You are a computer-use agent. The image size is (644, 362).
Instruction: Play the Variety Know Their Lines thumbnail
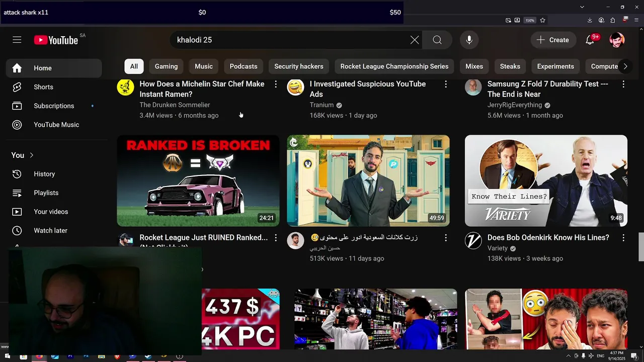pos(546,180)
